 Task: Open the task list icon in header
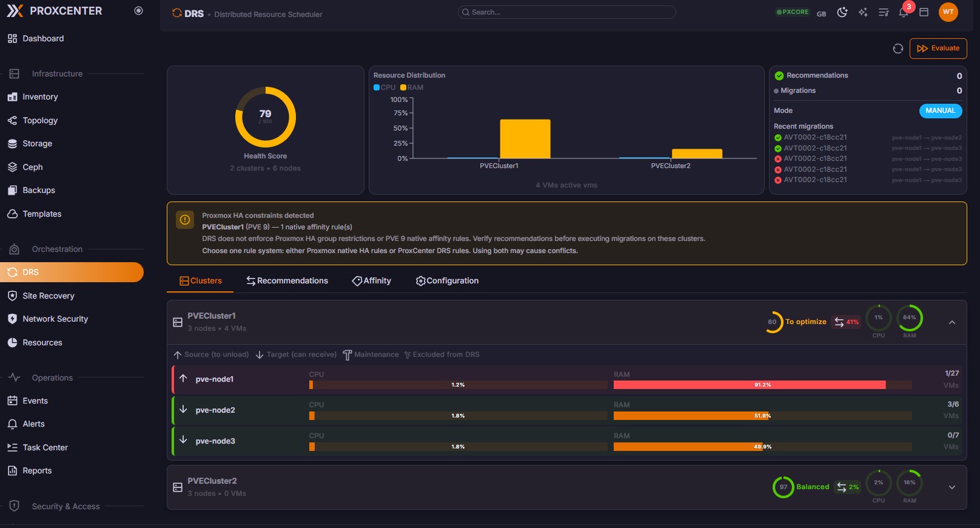[884, 13]
